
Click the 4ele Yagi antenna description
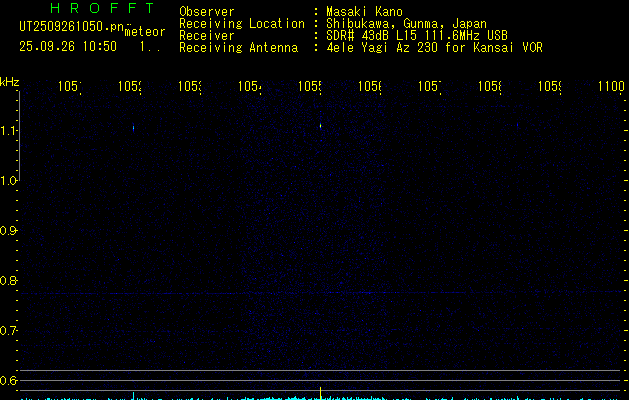click(434, 48)
